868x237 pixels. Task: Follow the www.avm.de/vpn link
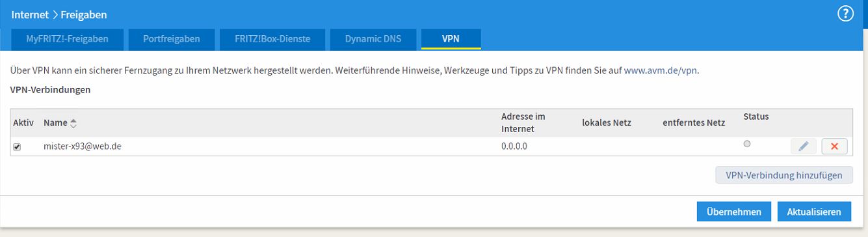(x=661, y=70)
